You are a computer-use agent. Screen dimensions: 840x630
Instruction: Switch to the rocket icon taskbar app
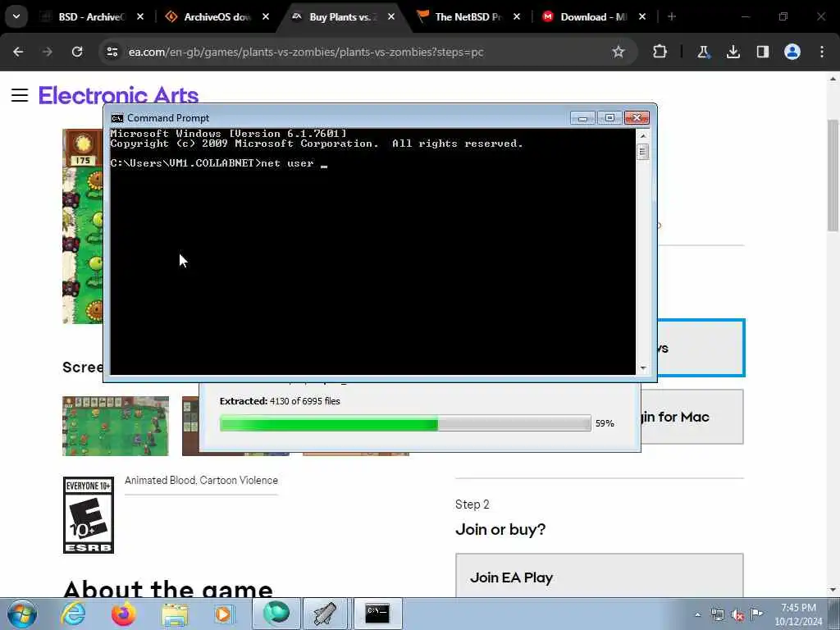click(x=326, y=614)
